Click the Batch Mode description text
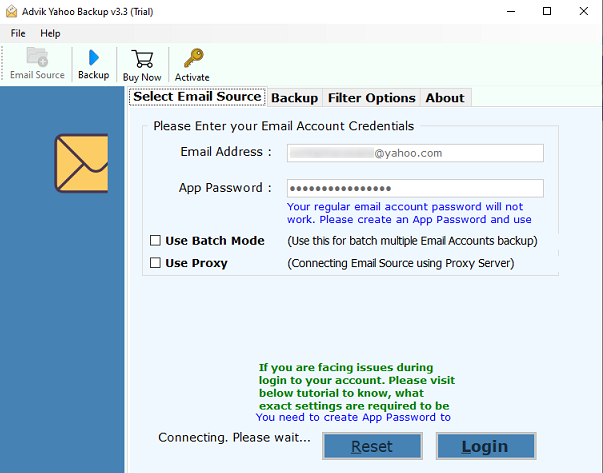603x473 pixels. point(412,241)
